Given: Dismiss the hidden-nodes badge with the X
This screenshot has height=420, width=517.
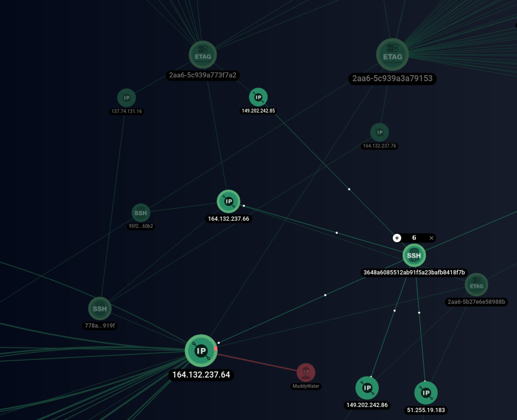Looking at the screenshot, I should click(431, 238).
